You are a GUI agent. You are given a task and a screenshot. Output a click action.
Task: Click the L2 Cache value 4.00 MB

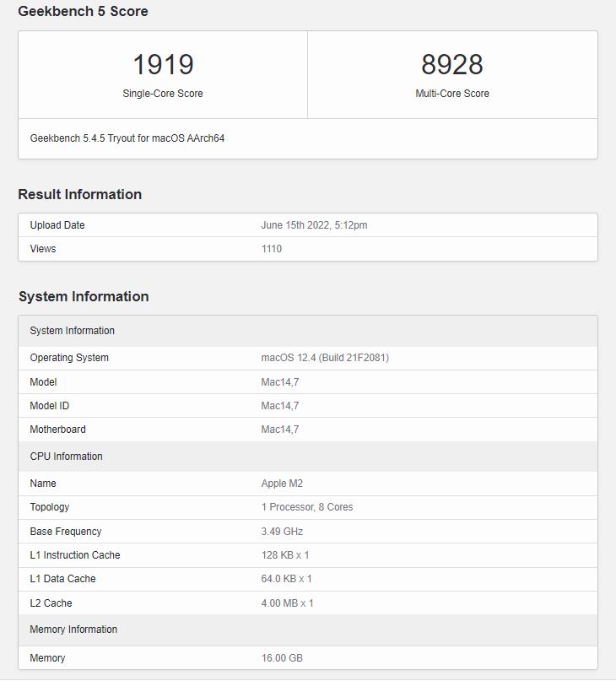coord(287,603)
